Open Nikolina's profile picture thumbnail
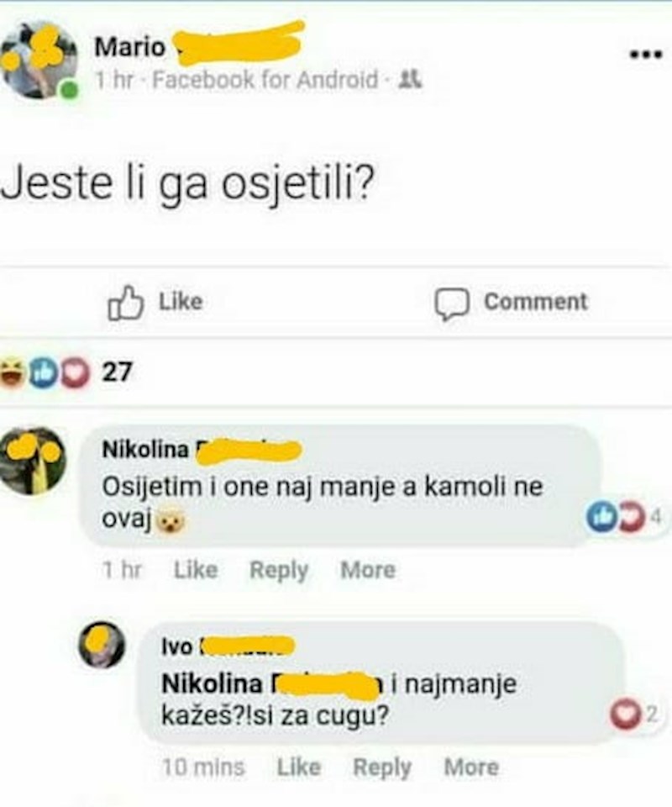Image resolution: width=672 pixels, height=807 pixels. [33, 461]
